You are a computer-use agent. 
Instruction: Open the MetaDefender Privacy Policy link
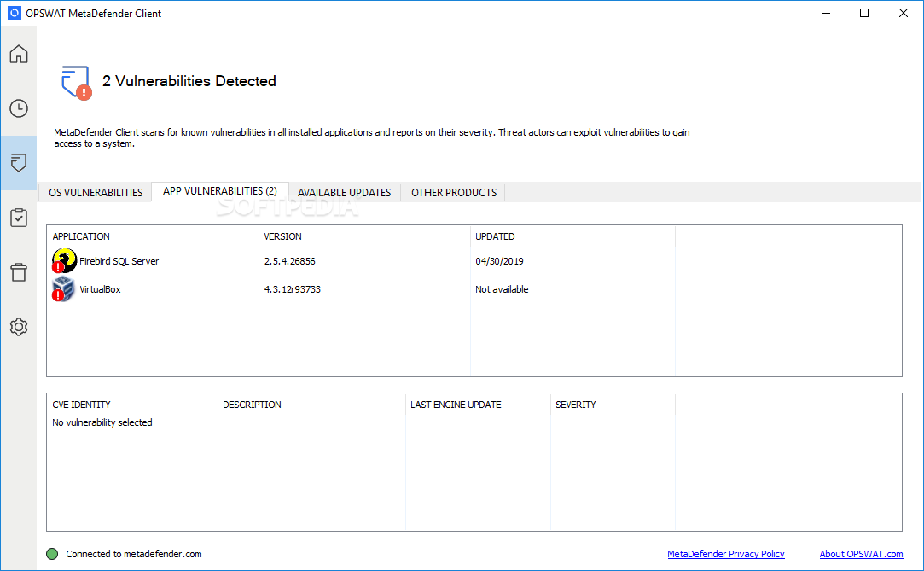[725, 554]
